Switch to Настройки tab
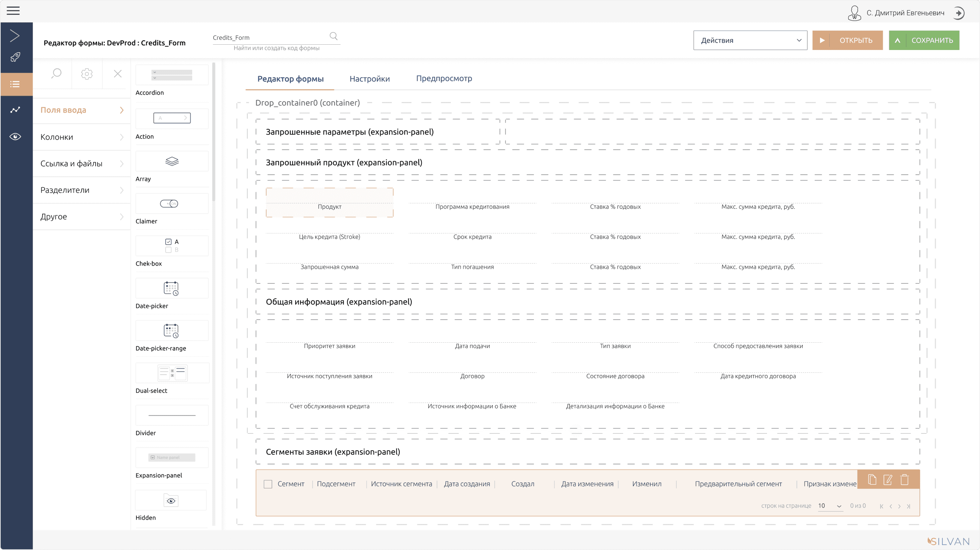Viewport: 980px width, 550px height. (x=369, y=79)
